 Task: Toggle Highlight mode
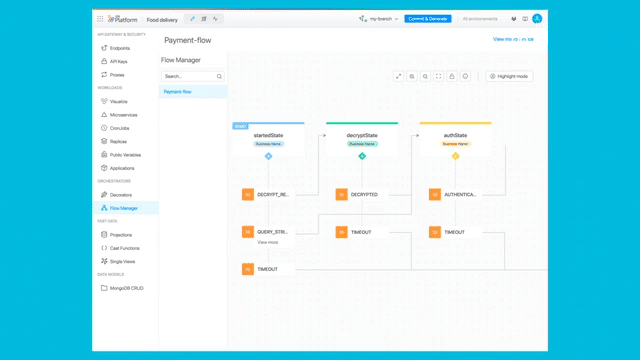(x=509, y=76)
